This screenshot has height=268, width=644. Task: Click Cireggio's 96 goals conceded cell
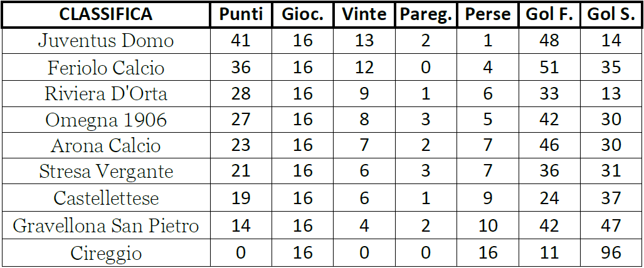pyautogui.click(x=611, y=253)
